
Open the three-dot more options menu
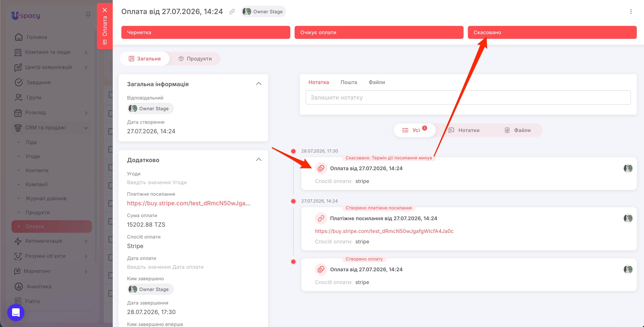pos(631,12)
